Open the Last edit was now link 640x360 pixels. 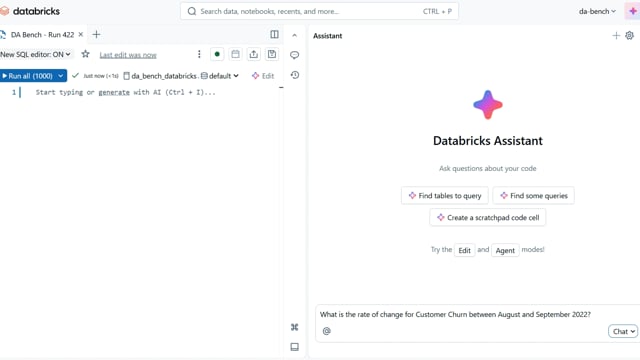click(128, 55)
